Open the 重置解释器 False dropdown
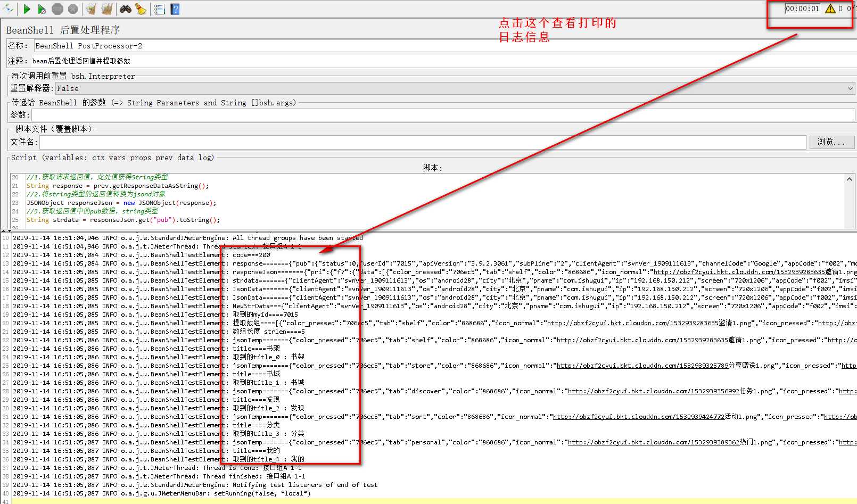 [x=455, y=88]
